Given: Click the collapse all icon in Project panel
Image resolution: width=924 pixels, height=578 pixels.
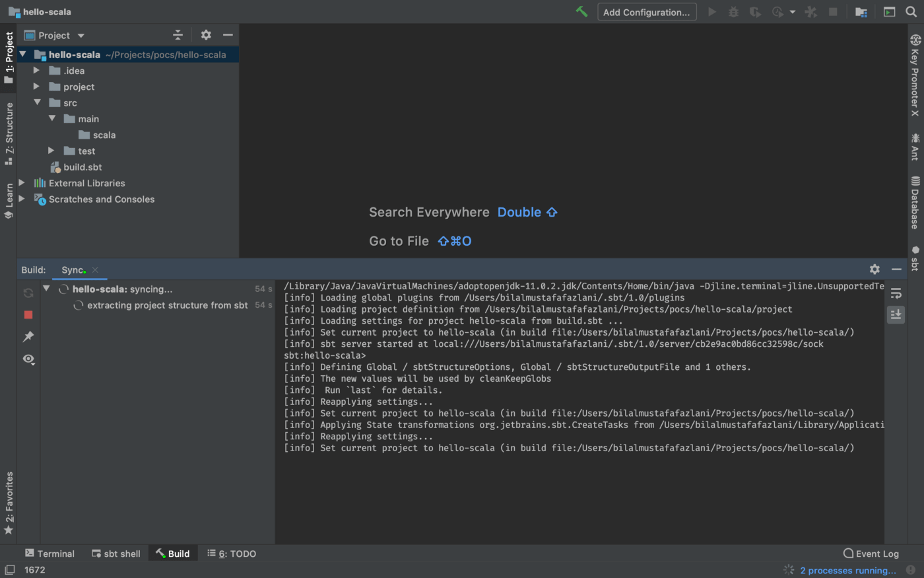Looking at the screenshot, I should tap(178, 35).
